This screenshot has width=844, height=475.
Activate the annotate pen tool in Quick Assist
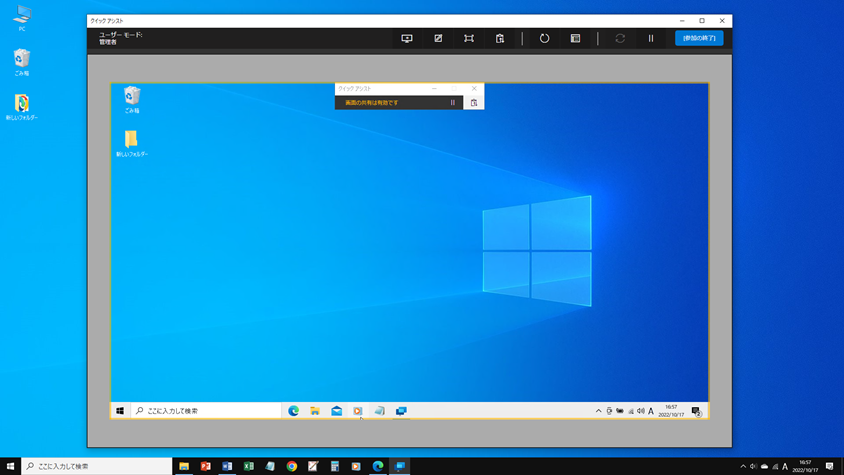(438, 38)
